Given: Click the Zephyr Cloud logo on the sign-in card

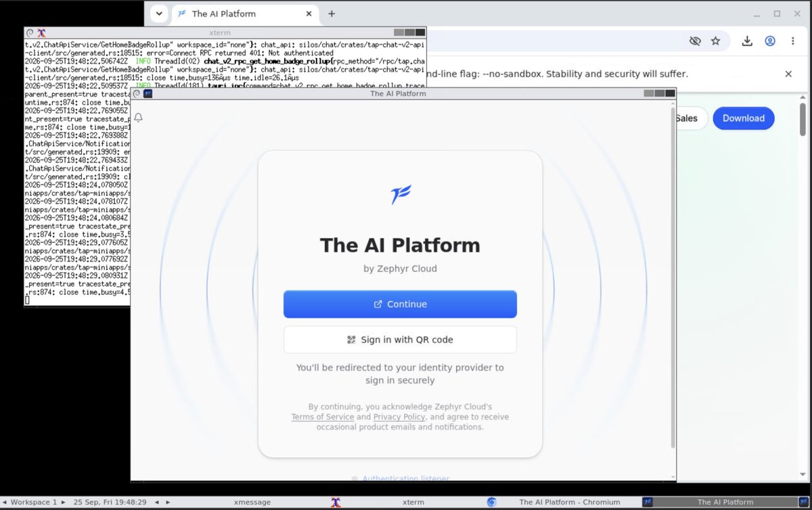Looking at the screenshot, I should tap(401, 195).
